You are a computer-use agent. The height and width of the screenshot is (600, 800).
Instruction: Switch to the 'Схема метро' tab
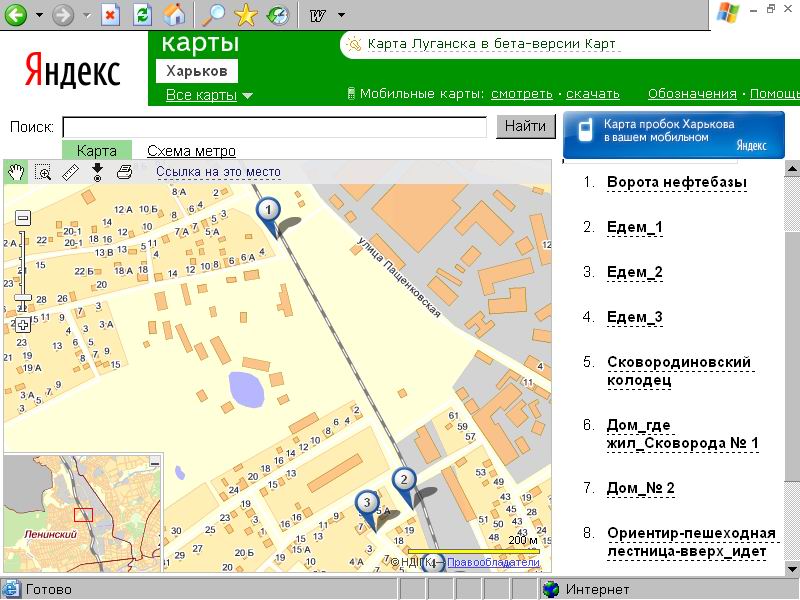coord(191,151)
